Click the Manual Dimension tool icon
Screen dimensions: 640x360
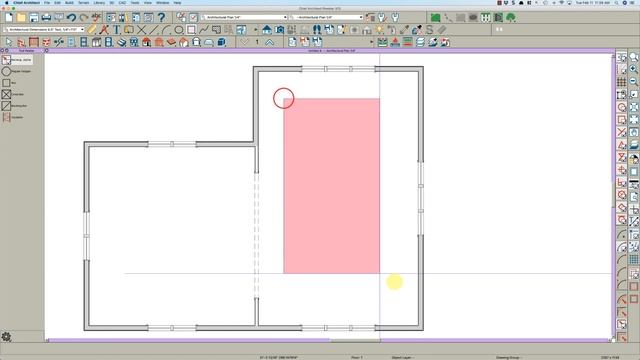point(91,30)
